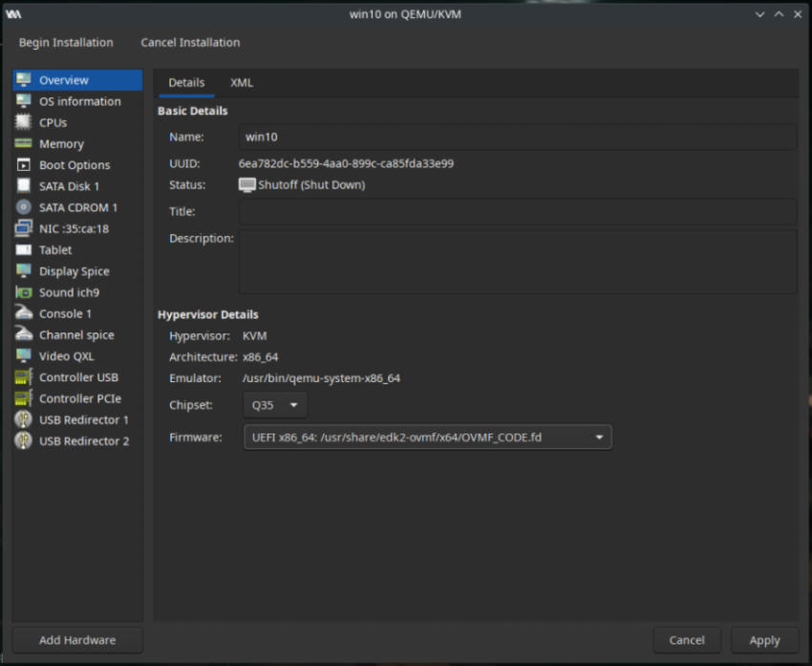The height and width of the screenshot is (666, 812).
Task: Open the Channel spice entry
Action: pos(77,334)
